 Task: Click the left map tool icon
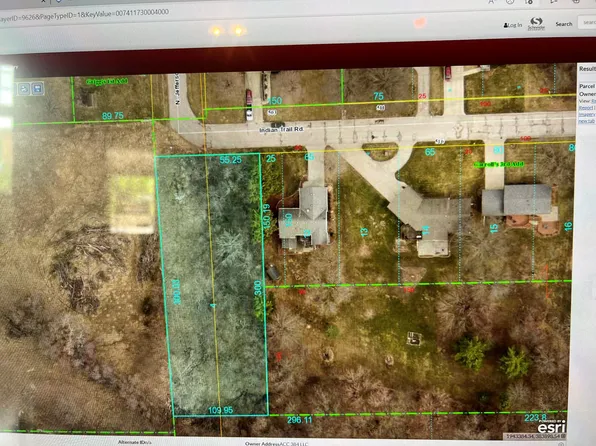click(x=24, y=89)
